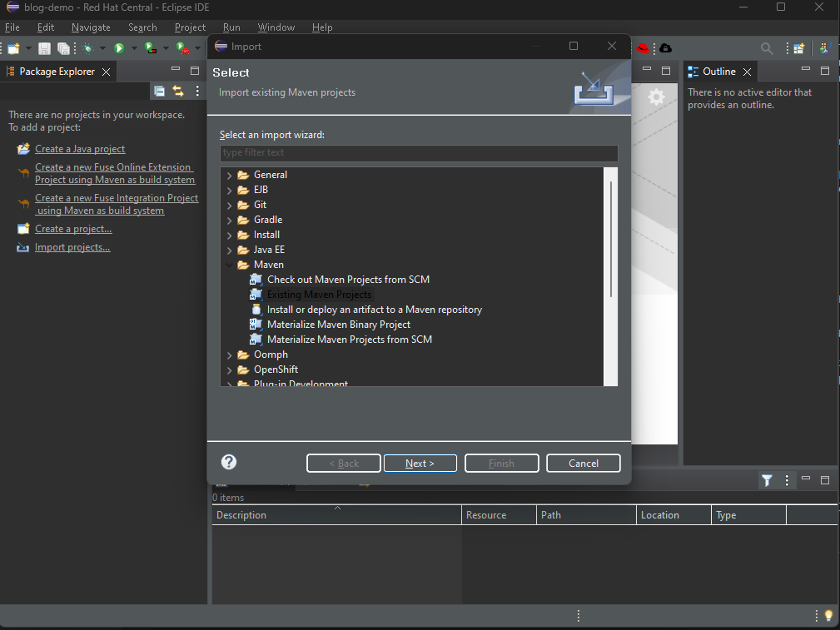Screen dimensions: 840x630
Task: Expand the Install folder node
Action: pyautogui.click(x=229, y=236)
